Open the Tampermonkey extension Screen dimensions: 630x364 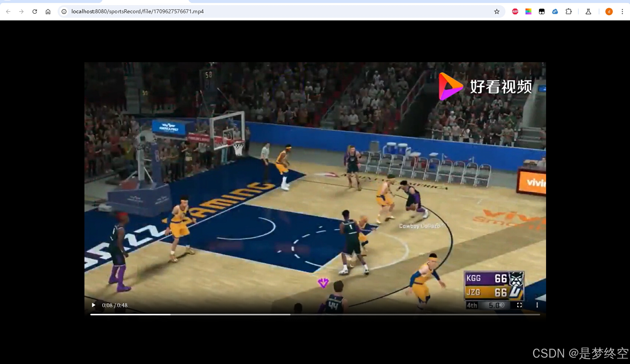[542, 12]
